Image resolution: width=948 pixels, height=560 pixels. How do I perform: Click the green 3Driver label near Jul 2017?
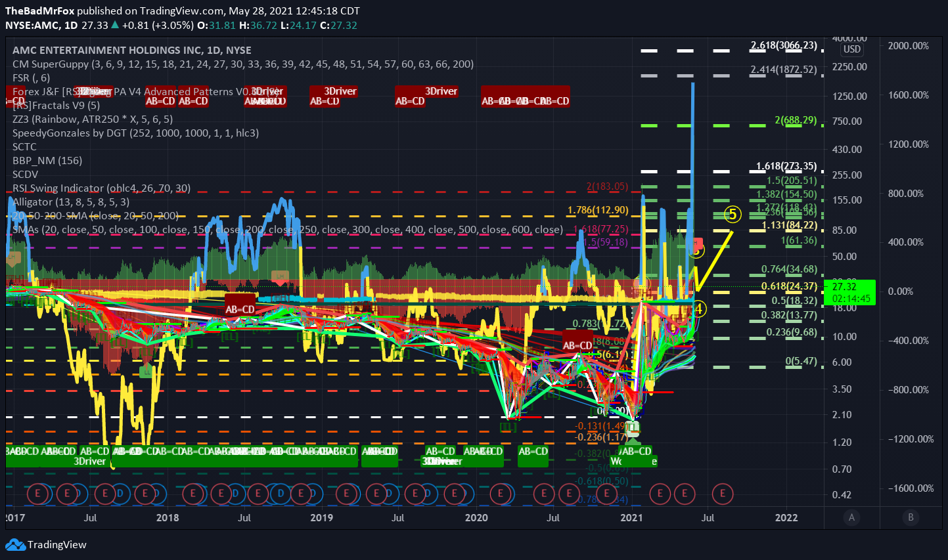pos(89,462)
